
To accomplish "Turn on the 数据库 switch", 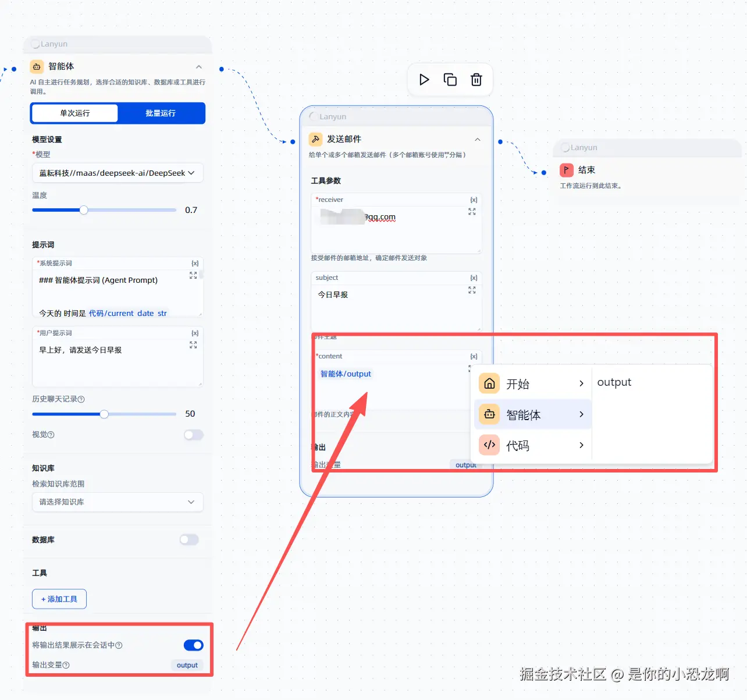I will (189, 540).
